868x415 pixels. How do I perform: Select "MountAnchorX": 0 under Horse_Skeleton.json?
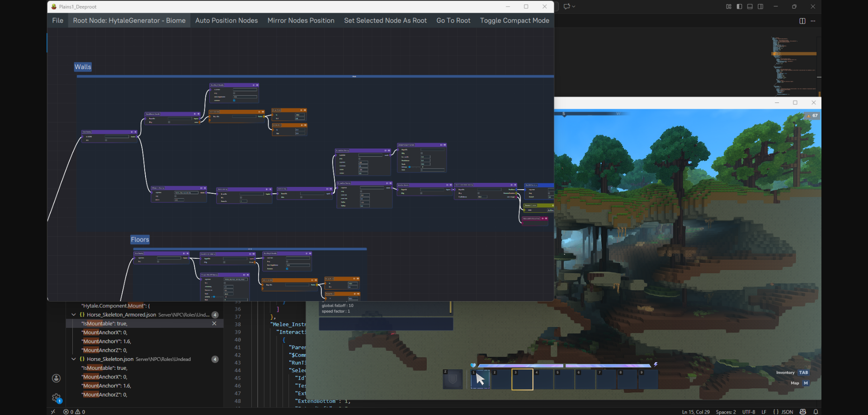point(104,377)
